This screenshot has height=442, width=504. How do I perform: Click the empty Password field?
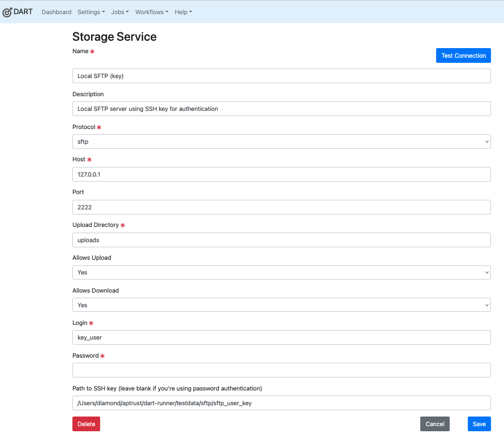[281, 370]
